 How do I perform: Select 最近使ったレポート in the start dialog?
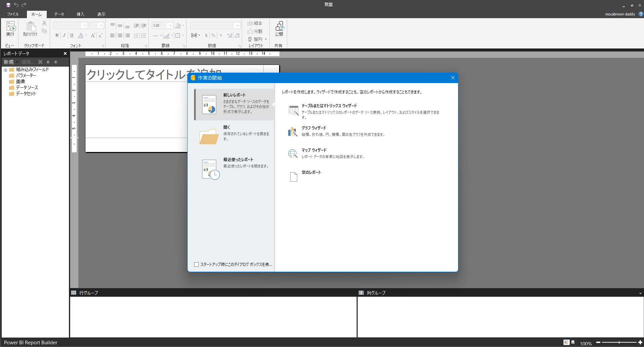(235, 169)
